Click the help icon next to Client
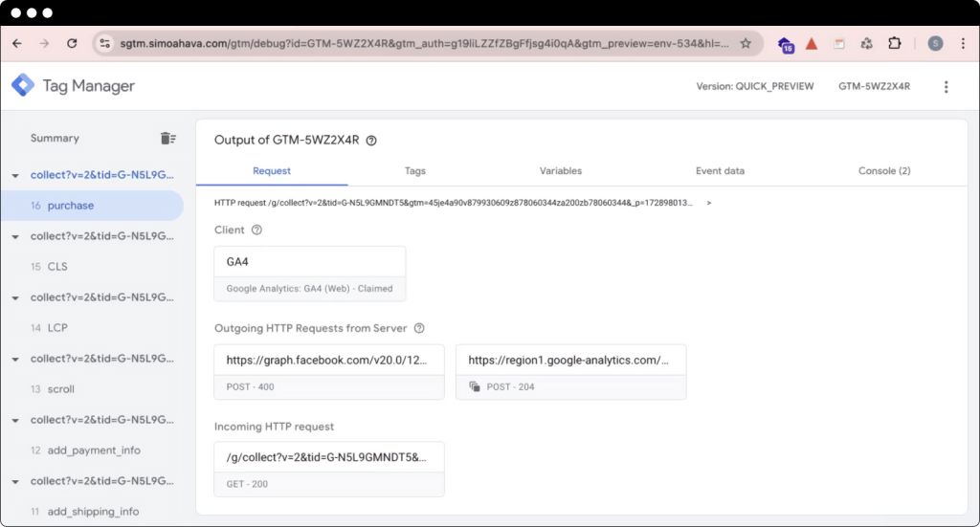Image resolution: width=980 pixels, height=527 pixels. pos(256,231)
